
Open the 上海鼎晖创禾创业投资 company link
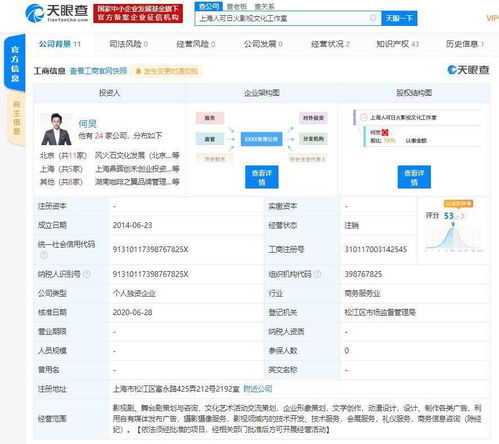(137, 169)
